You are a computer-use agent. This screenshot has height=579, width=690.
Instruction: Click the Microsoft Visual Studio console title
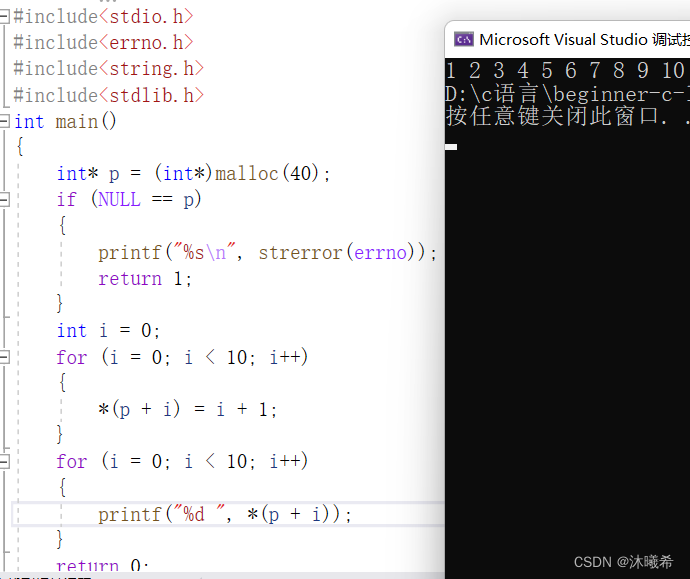tap(584, 40)
